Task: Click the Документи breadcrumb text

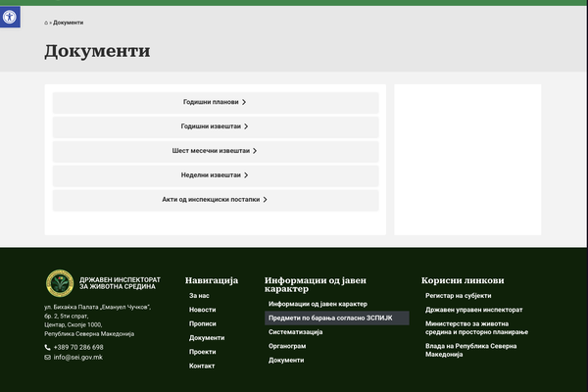Action: pyautogui.click(x=69, y=23)
